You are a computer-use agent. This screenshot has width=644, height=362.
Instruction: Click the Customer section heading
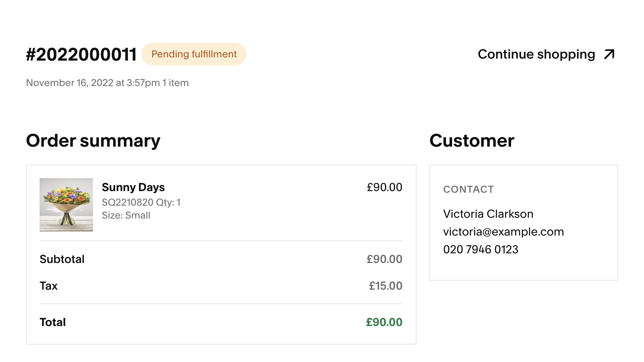pos(472,141)
